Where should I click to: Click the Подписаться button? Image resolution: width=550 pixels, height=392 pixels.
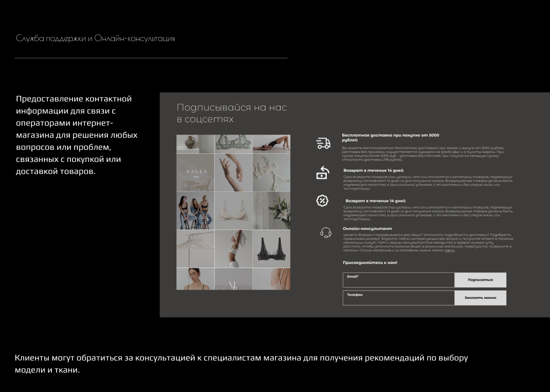[480, 280]
